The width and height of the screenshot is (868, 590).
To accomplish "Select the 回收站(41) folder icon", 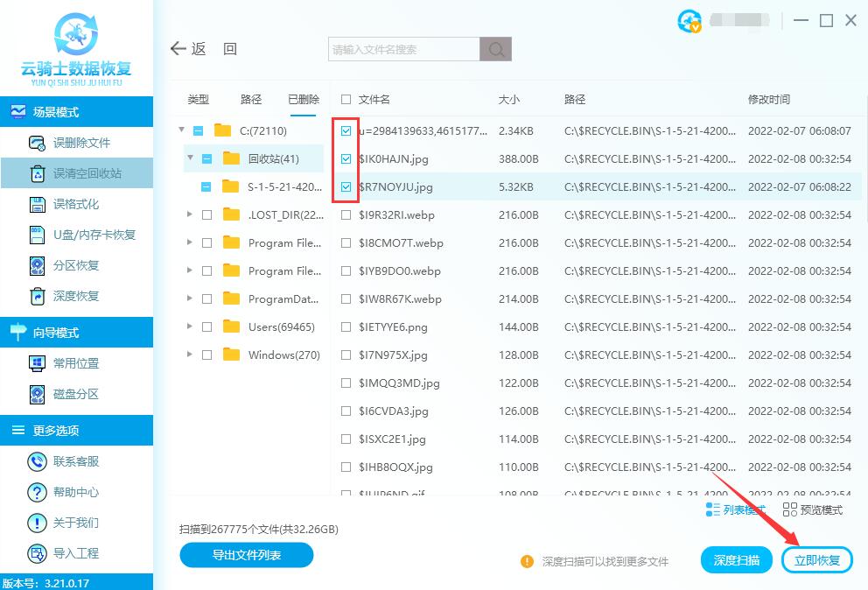I will [231, 158].
